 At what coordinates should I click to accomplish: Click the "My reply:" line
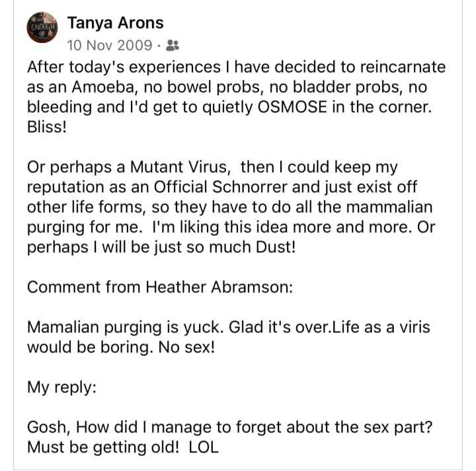tap(61, 387)
